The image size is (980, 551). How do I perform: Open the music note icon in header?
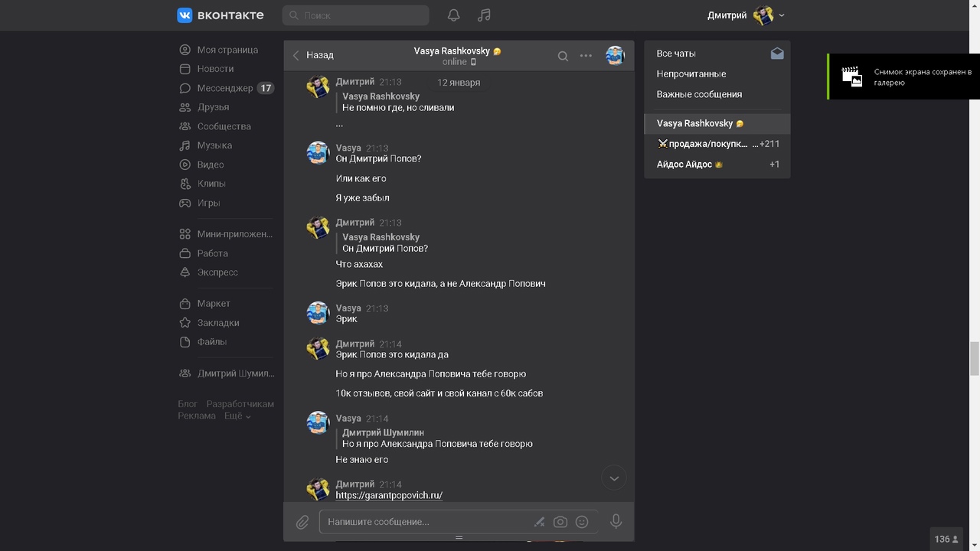click(484, 15)
